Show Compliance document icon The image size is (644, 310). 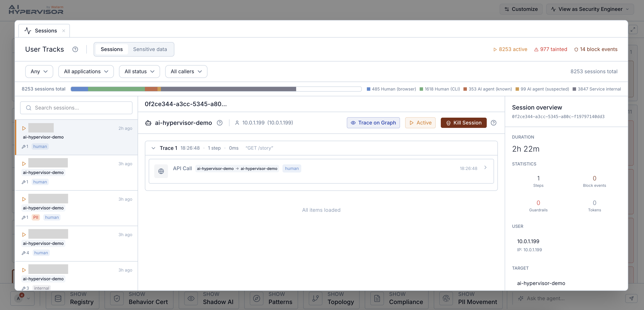[377, 298]
